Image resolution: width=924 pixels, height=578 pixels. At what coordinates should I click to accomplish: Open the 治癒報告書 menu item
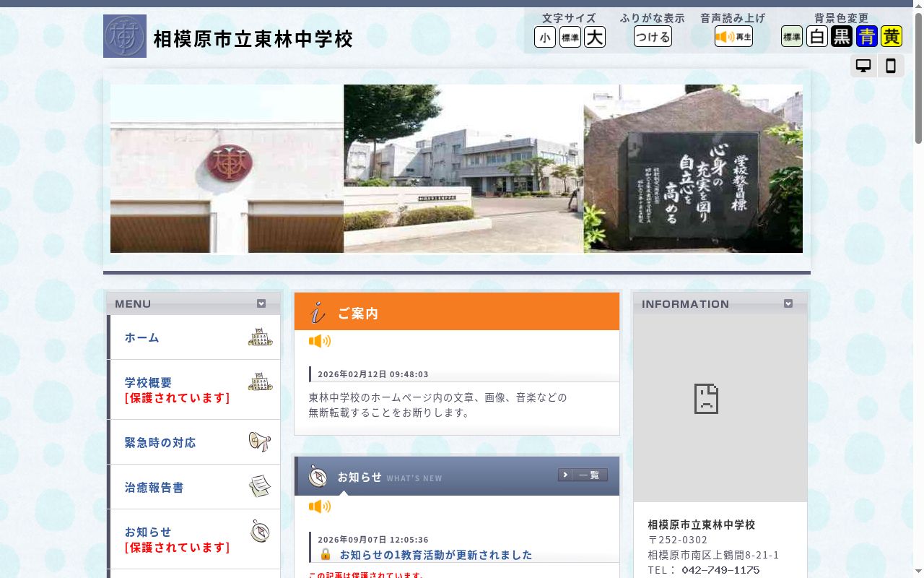pyautogui.click(x=193, y=487)
